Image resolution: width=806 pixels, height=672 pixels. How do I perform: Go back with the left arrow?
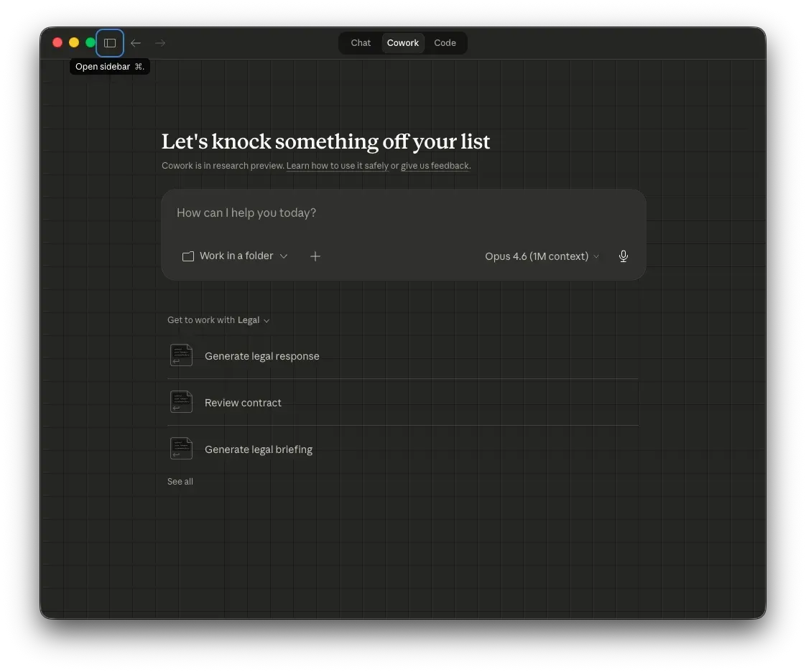[136, 43]
